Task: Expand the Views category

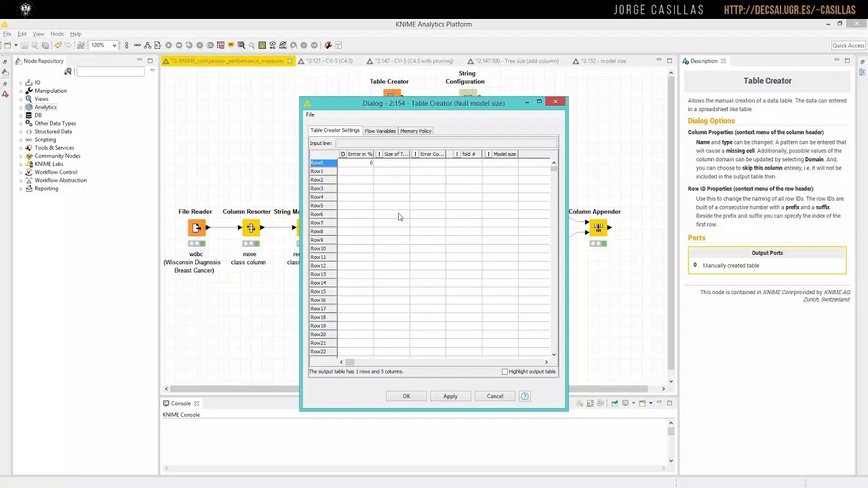Action: (21, 99)
